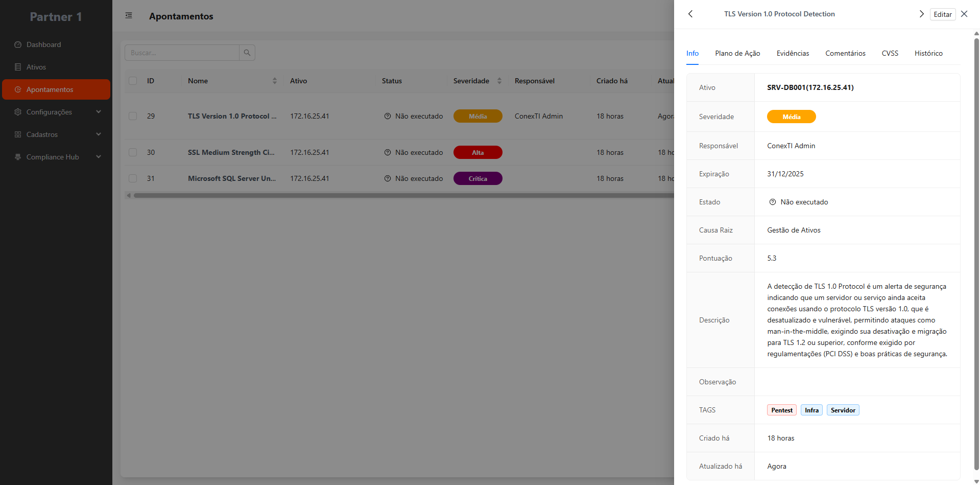
Task: Sort by Severidade column sorter arrows
Action: [499, 81]
